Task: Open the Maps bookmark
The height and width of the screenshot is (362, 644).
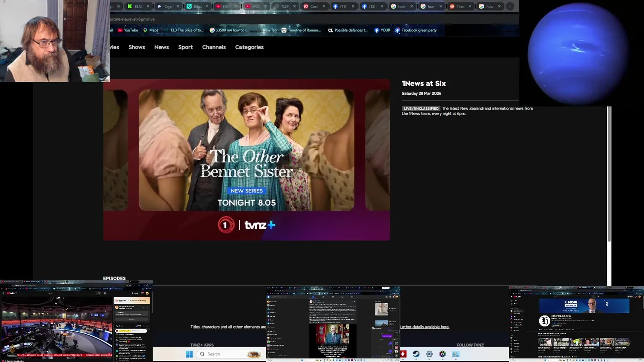Action: [151, 30]
